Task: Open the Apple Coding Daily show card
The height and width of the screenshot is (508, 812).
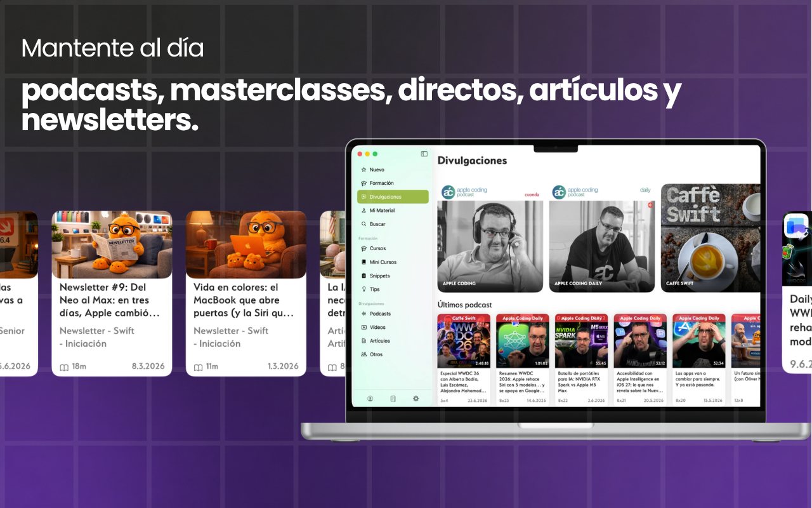Action: click(x=602, y=238)
